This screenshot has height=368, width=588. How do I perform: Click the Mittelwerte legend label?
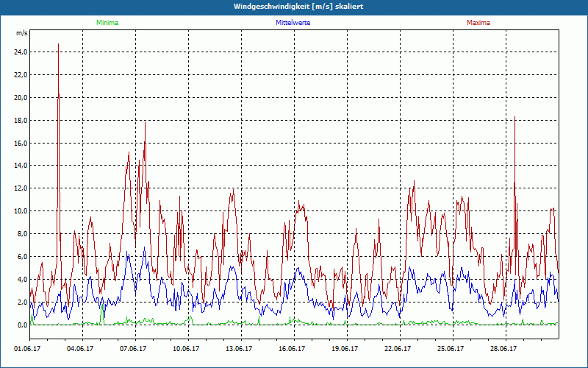[x=293, y=23]
